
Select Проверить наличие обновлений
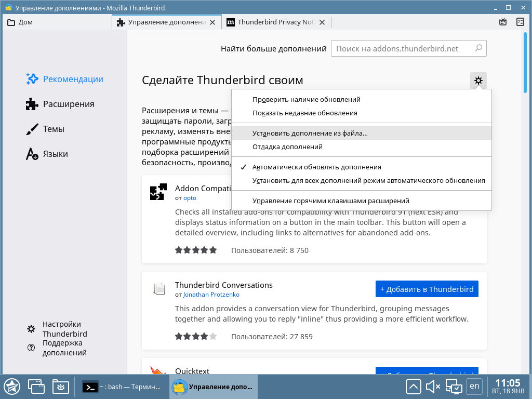tap(306, 99)
